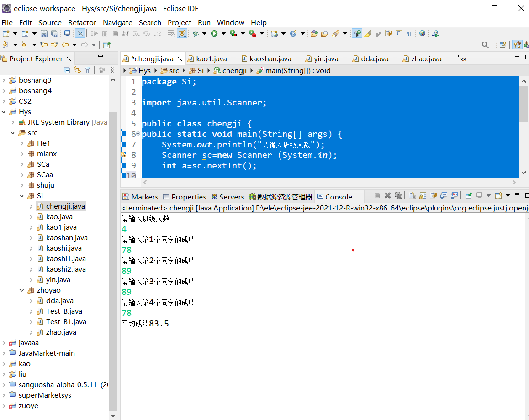The width and height of the screenshot is (529, 420).
Task: Click Previous Annotation up arrow icon
Action: (25, 44)
